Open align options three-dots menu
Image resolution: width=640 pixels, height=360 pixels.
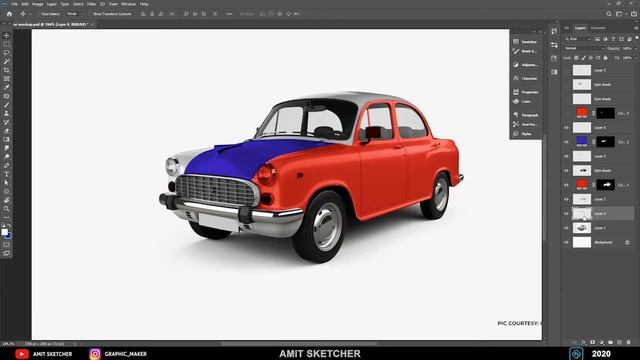click(x=229, y=14)
